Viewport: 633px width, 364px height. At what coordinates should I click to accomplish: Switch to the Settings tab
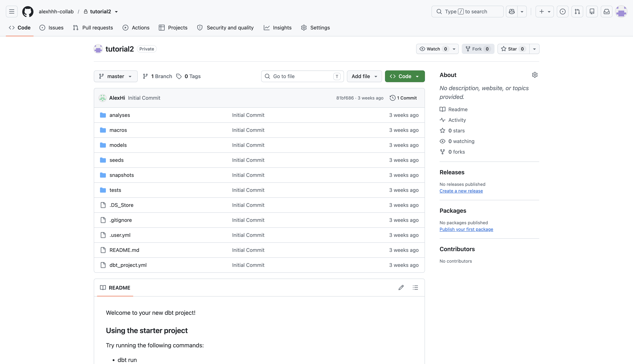pyautogui.click(x=315, y=28)
